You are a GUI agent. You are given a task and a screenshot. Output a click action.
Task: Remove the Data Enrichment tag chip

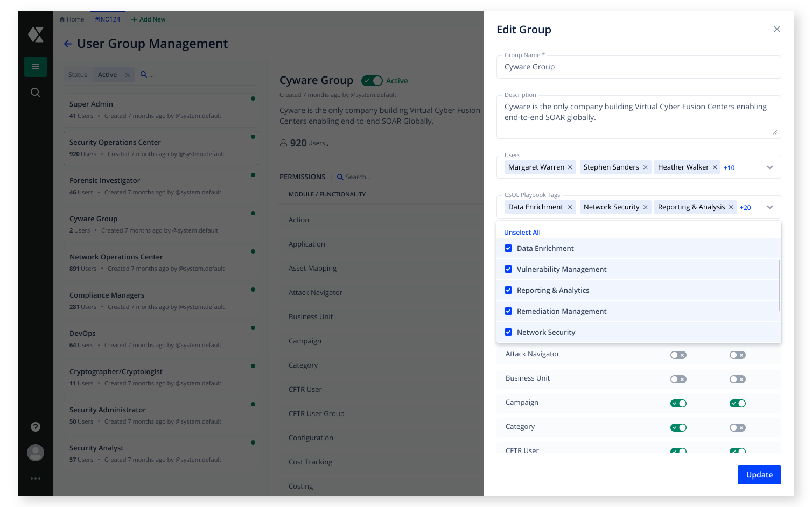coord(570,207)
